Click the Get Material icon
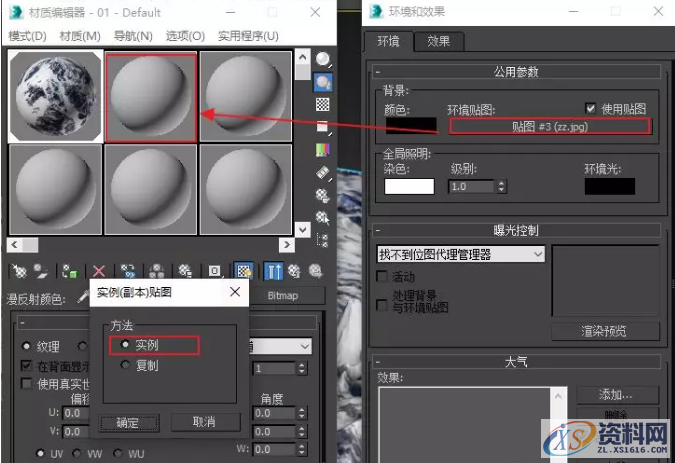This screenshot has width=675, height=463. click(x=19, y=271)
